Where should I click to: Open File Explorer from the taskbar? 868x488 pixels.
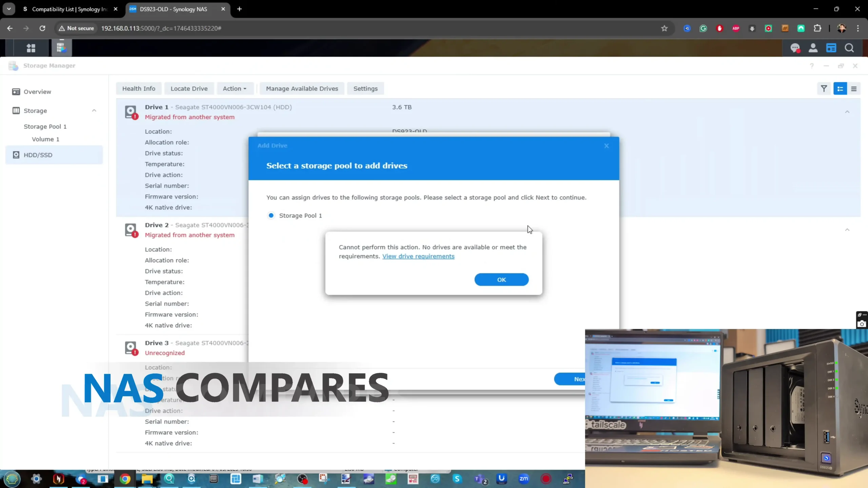point(147,479)
